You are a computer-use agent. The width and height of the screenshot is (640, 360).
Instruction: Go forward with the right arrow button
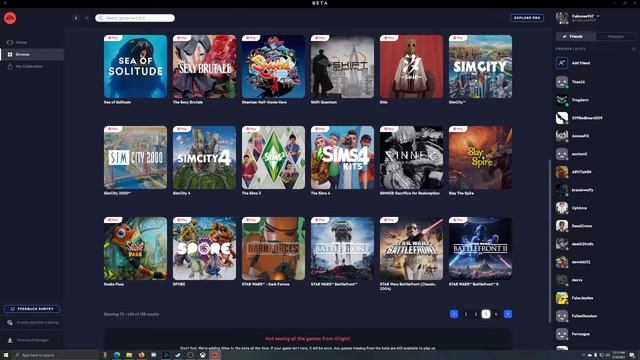click(x=87, y=18)
